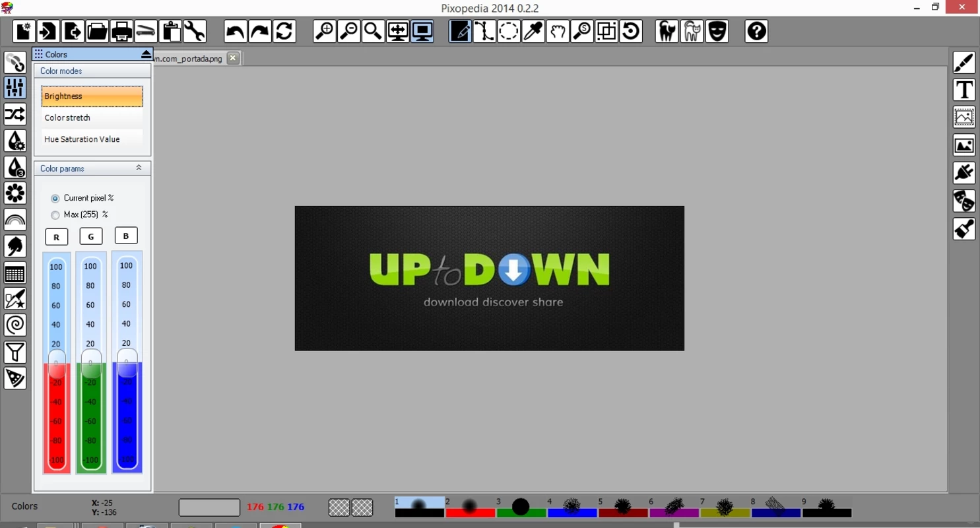Redo the last action

coord(260,31)
